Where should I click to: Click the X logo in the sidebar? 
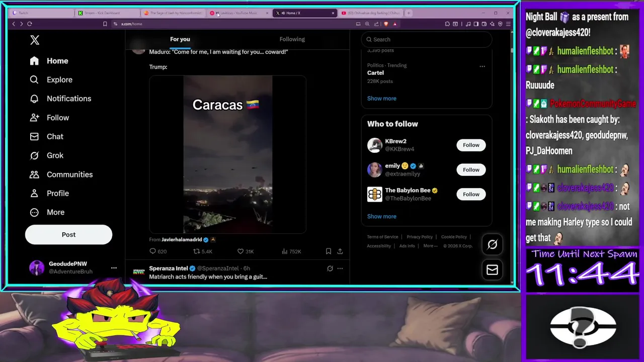tap(35, 40)
